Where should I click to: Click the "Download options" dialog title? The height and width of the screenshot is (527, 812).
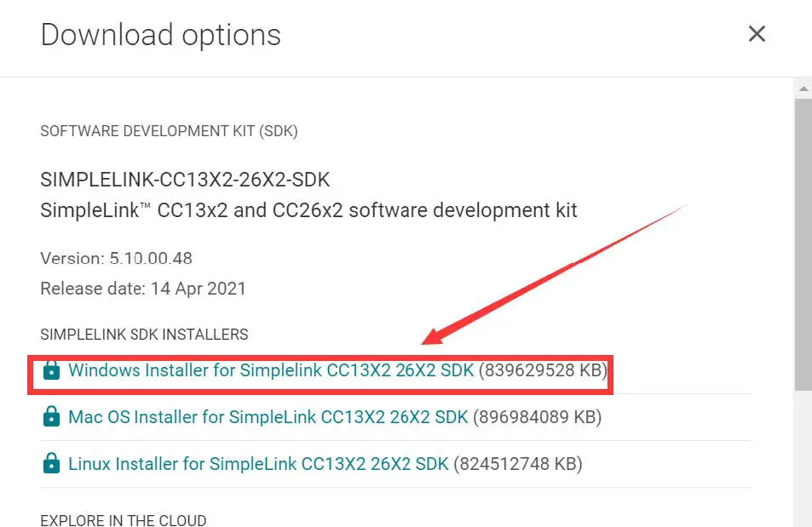(x=160, y=35)
